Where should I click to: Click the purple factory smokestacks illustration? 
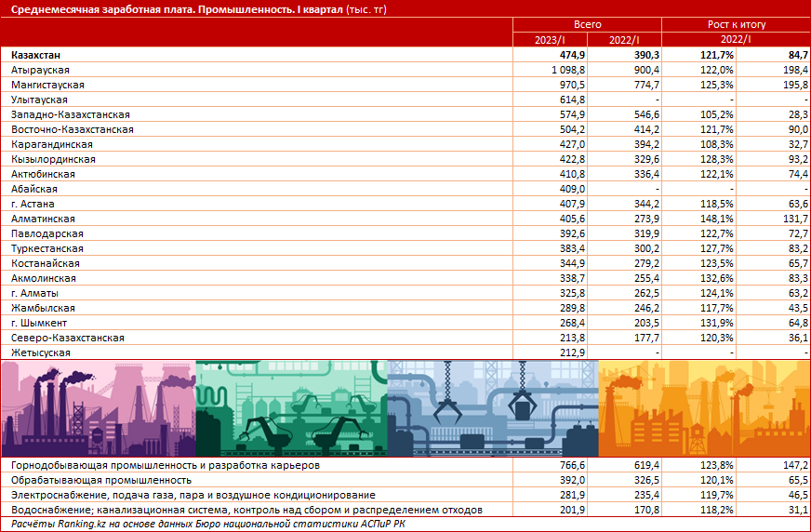(x=99, y=408)
